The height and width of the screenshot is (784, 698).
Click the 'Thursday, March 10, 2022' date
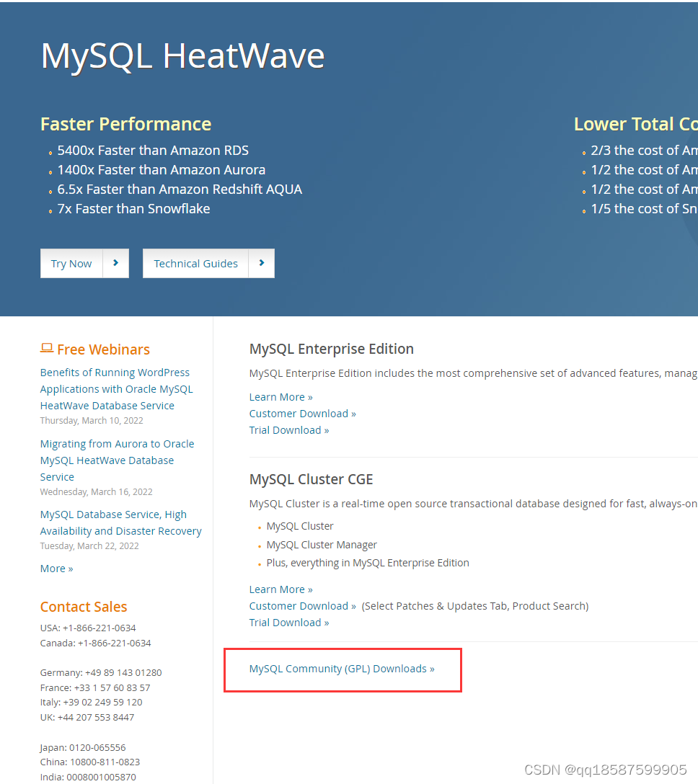[92, 421]
